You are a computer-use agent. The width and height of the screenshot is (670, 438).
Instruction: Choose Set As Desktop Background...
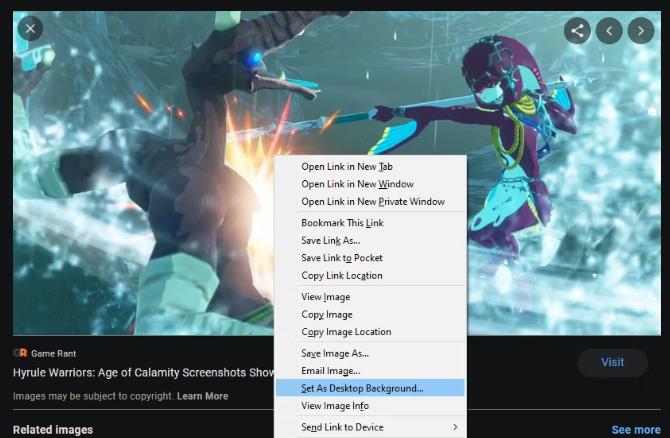point(370,388)
